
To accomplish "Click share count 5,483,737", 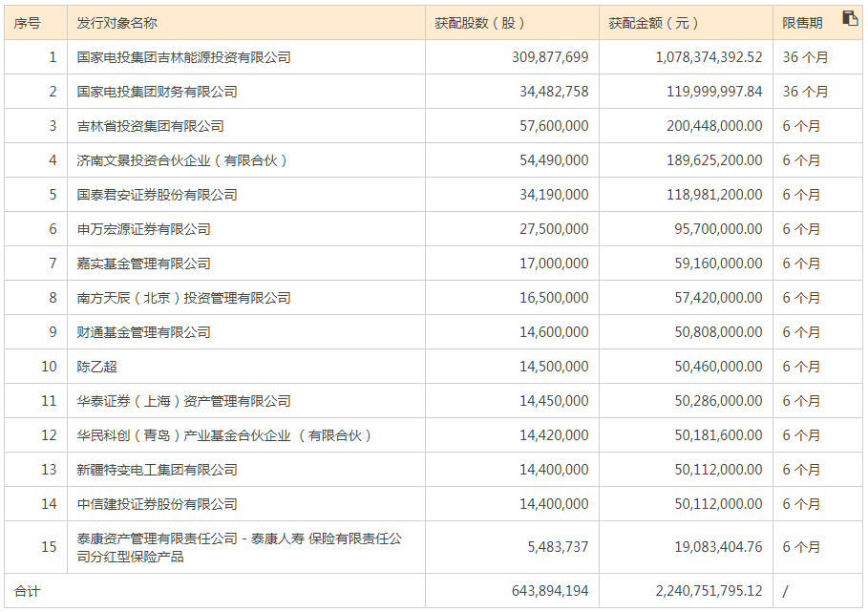I will 558,547.
